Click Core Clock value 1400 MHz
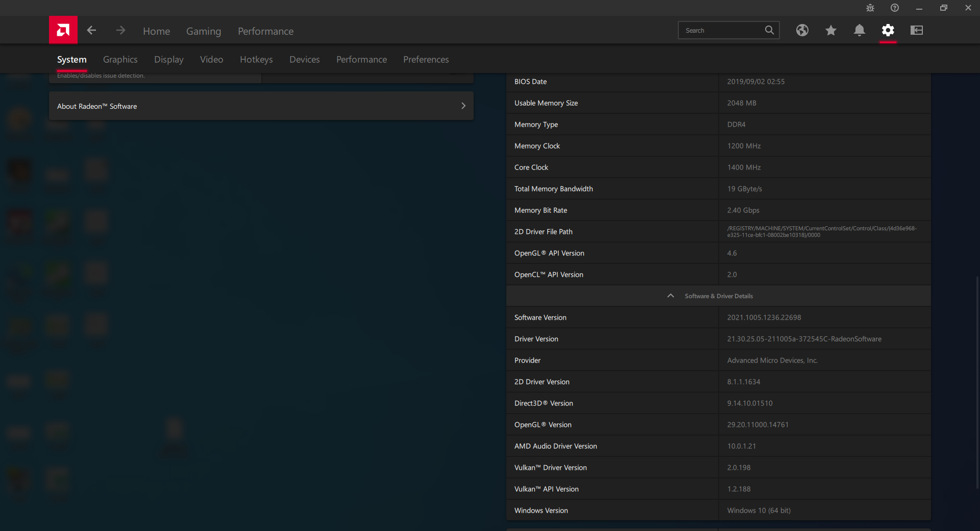The width and height of the screenshot is (980, 531). coord(744,167)
